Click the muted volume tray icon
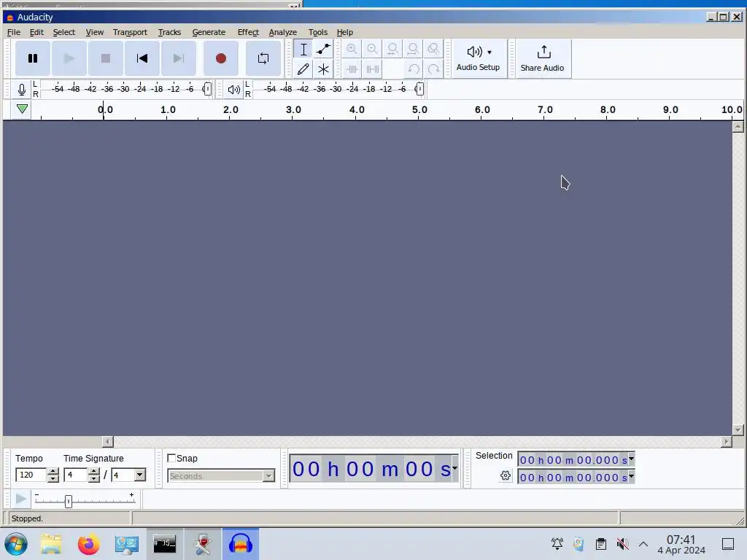Screen dimensions: 747x560 [x=622, y=543]
